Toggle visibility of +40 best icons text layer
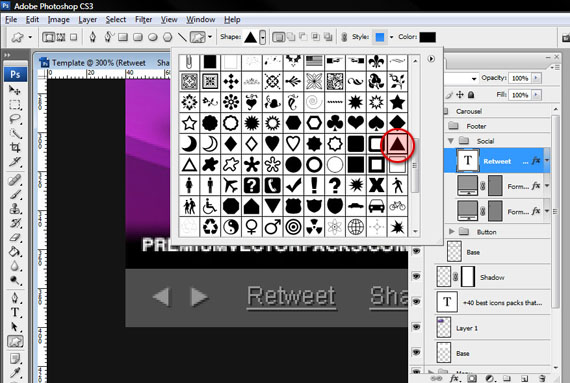 tap(417, 302)
